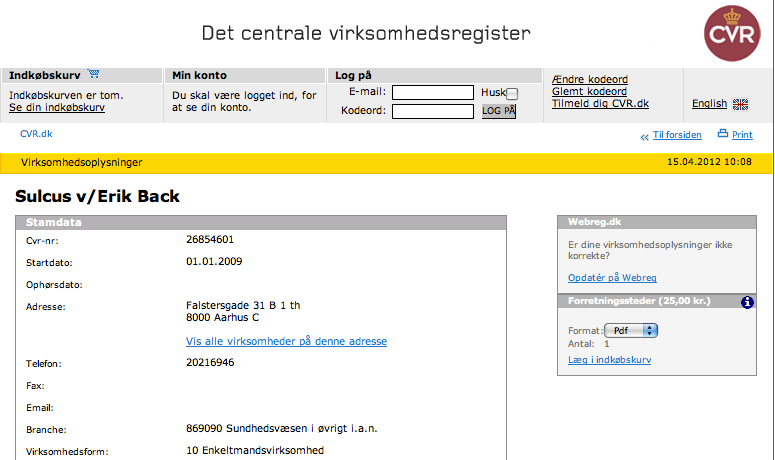Open Tilmeld dig CVR.dk link
Screen dimensions: 775x460
600,103
